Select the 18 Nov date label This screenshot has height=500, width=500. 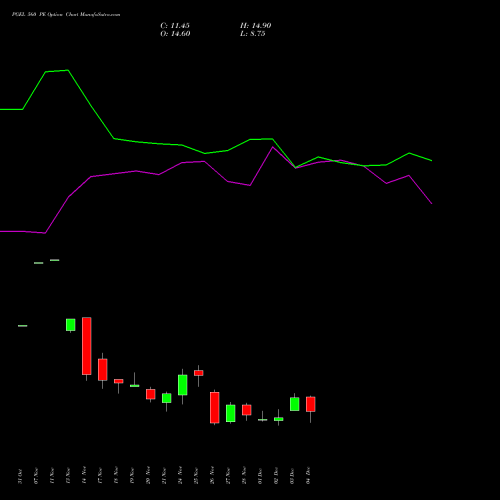click(116, 475)
